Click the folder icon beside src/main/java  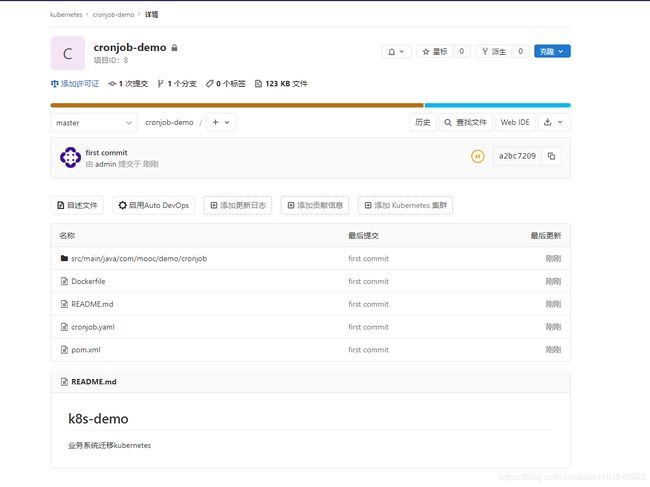pyautogui.click(x=64, y=258)
